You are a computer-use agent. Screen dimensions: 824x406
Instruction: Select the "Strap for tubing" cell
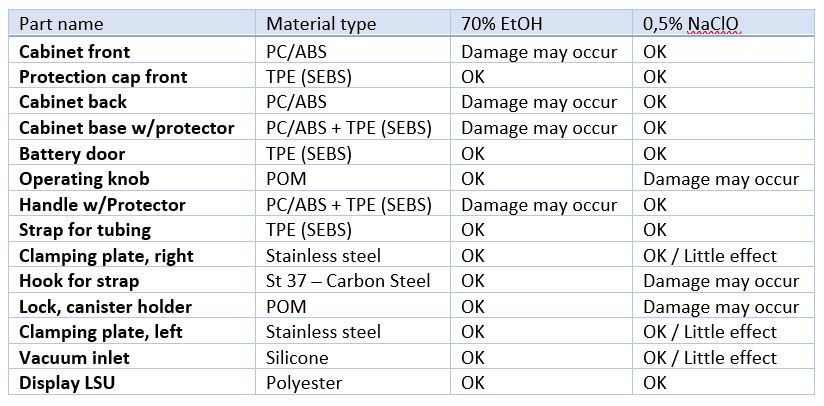[85, 230]
